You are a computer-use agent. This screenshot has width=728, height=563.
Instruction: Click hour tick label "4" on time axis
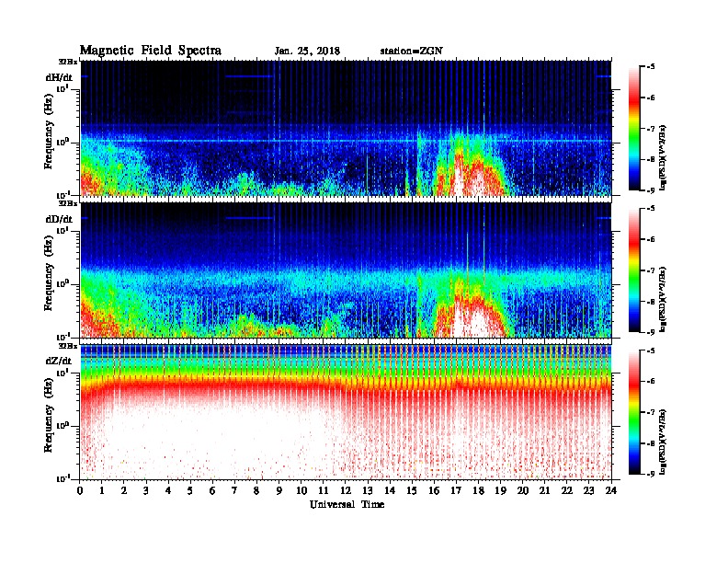click(168, 490)
